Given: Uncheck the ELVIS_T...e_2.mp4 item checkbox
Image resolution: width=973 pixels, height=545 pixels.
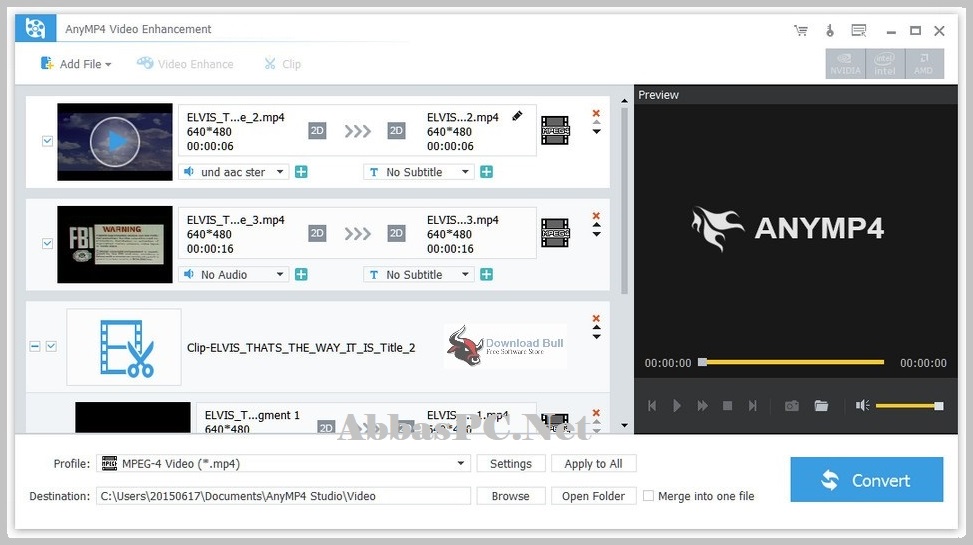Looking at the screenshot, I should tap(47, 141).
